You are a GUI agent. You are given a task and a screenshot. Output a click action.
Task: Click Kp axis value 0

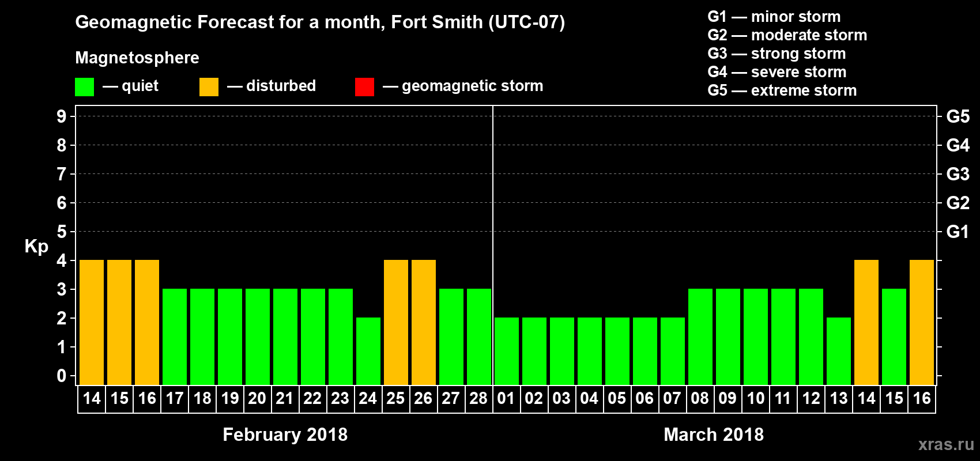(62, 376)
